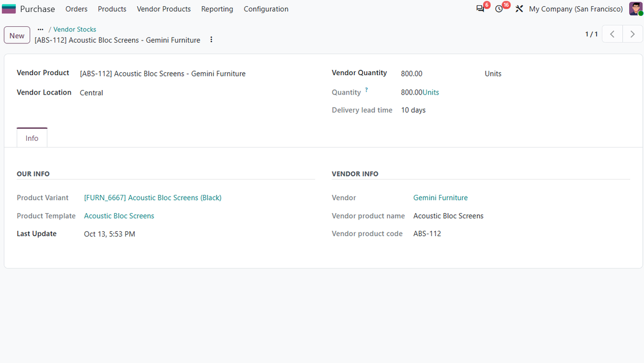Go to the previous record arrow
Image resolution: width=644 pixels, height=363 pixels.
pos(613,34)
